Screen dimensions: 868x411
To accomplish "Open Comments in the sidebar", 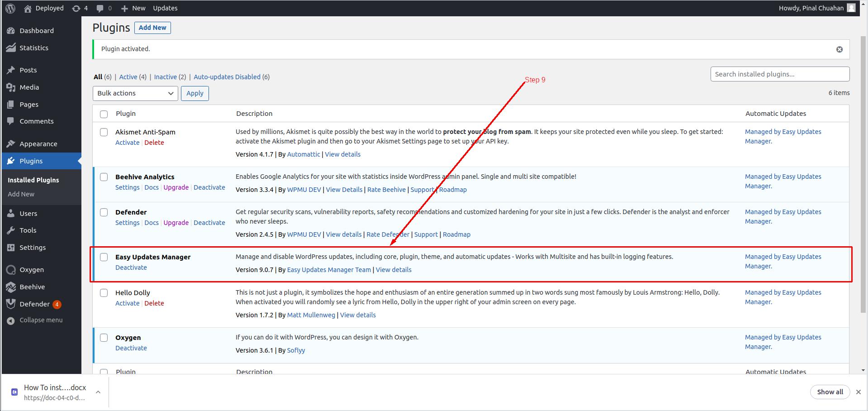I will coord(37,121).
